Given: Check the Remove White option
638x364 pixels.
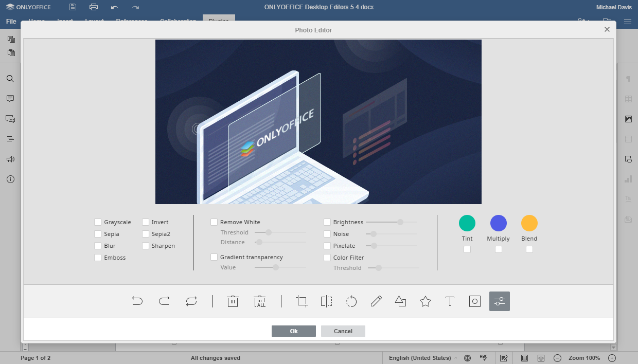Looking at the screenshot, I should (x=214, y=222).
